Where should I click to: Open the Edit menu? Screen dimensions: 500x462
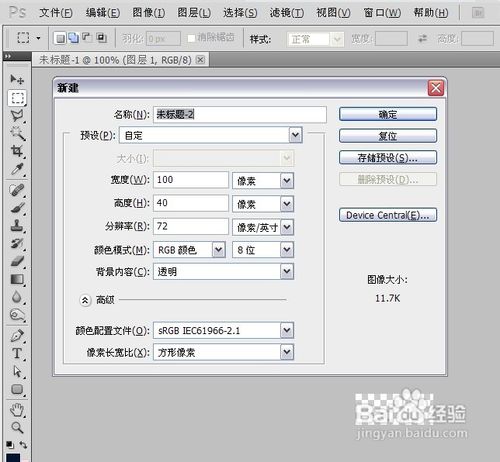(103, 13)
